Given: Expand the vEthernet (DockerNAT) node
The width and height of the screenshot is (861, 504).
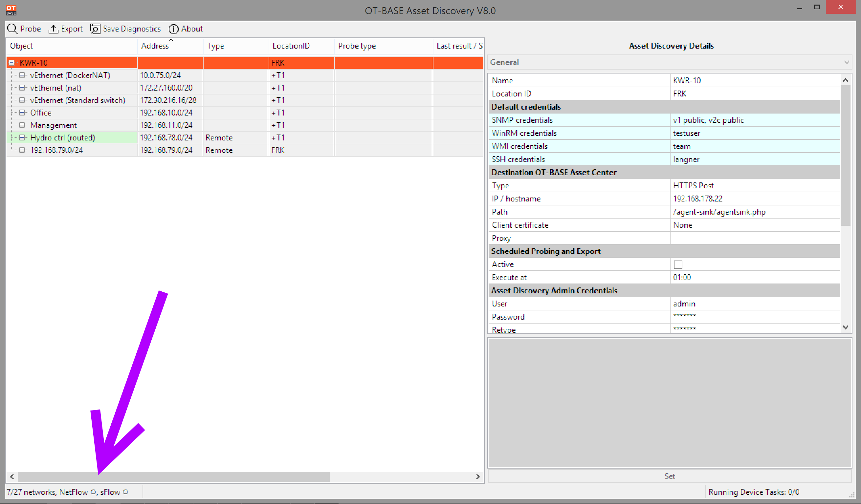Looking at the screenshot, I should click(x=22, y=75).
